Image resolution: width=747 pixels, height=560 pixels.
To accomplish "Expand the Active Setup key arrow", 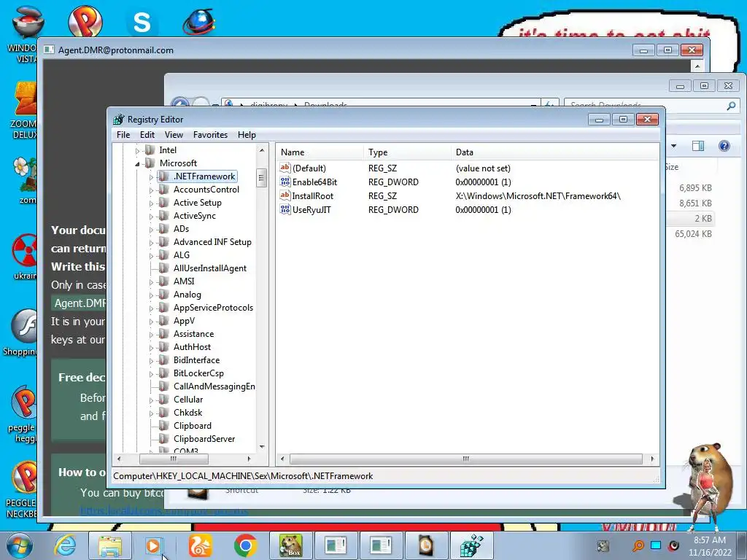I will coord(151,203).
